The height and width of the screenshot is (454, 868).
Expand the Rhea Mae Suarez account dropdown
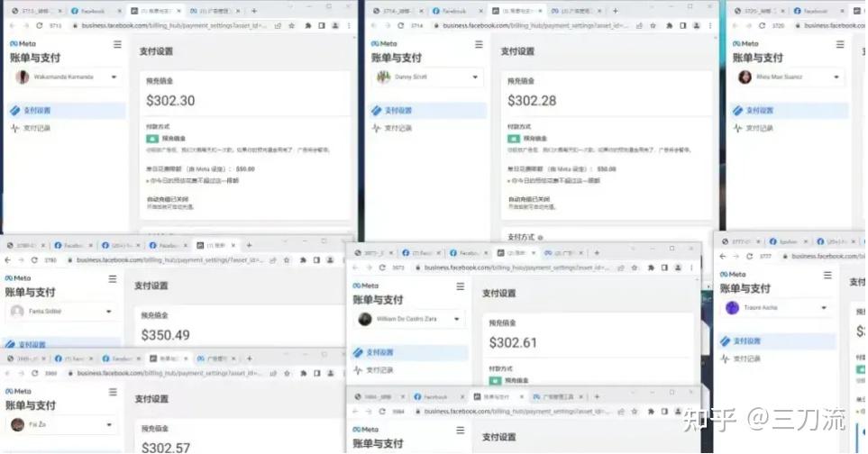tap(836, 77)
